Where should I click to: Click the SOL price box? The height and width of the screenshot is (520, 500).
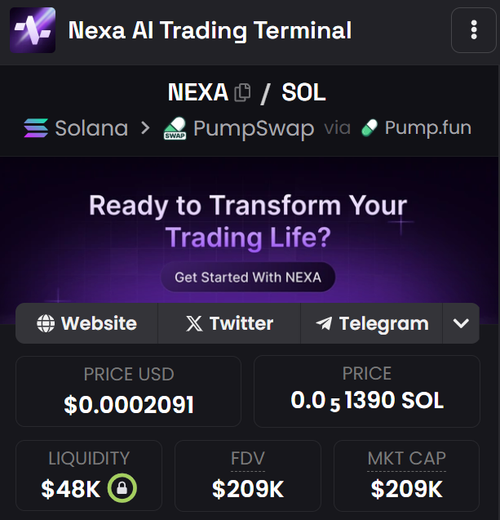tap(367, 391)
